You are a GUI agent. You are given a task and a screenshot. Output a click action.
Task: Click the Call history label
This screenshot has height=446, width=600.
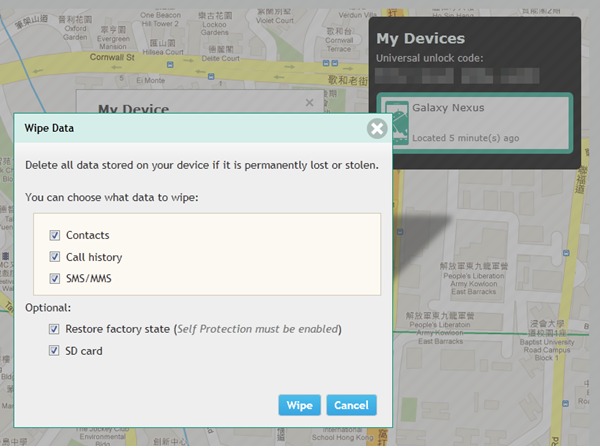tap(94, 257)
